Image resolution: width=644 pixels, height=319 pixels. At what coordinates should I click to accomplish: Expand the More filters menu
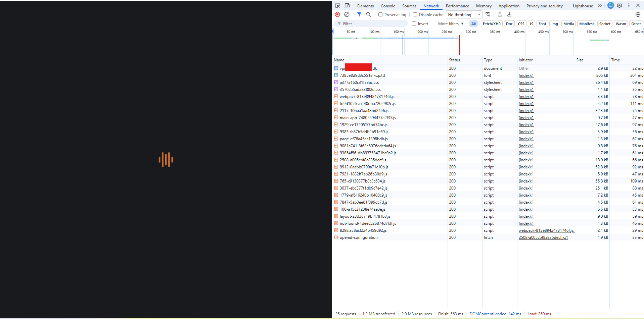point(451,23)
